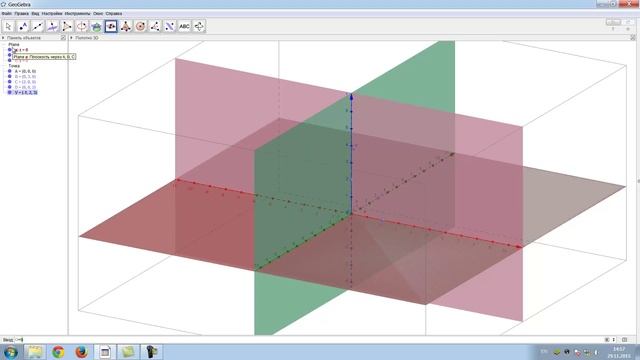The width and height of the screenshot is (640, 360).
Task: Open the Окно menu
Action: pos(98,13)
